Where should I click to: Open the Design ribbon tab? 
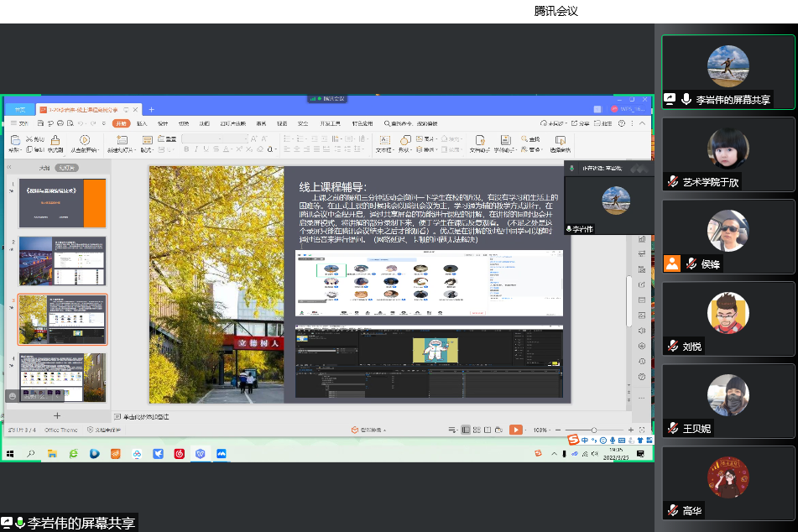click(x=162, y=123)
